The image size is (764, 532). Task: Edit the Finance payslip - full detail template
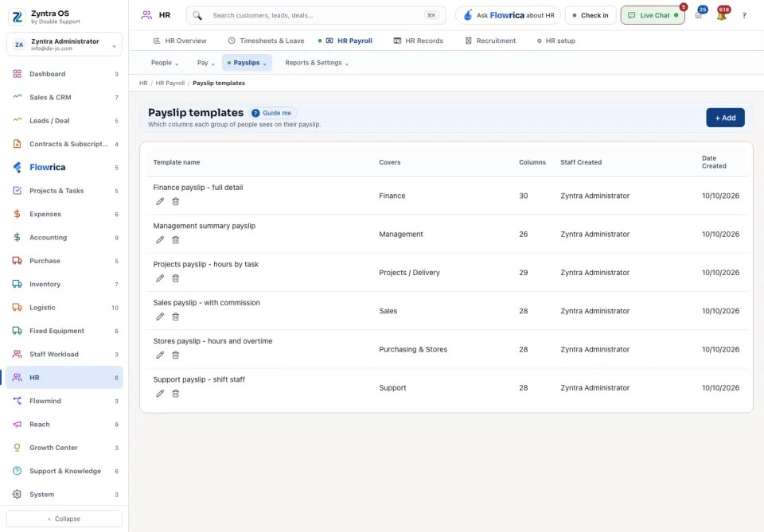click(x=160, y=201)
